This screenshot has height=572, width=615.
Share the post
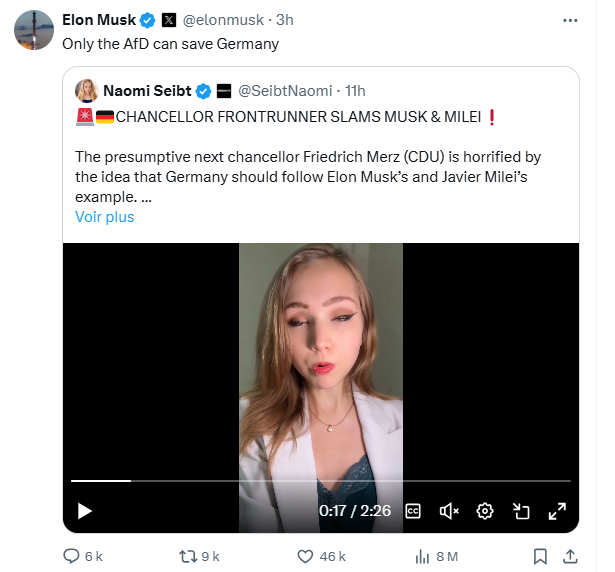tap(570, 556)
